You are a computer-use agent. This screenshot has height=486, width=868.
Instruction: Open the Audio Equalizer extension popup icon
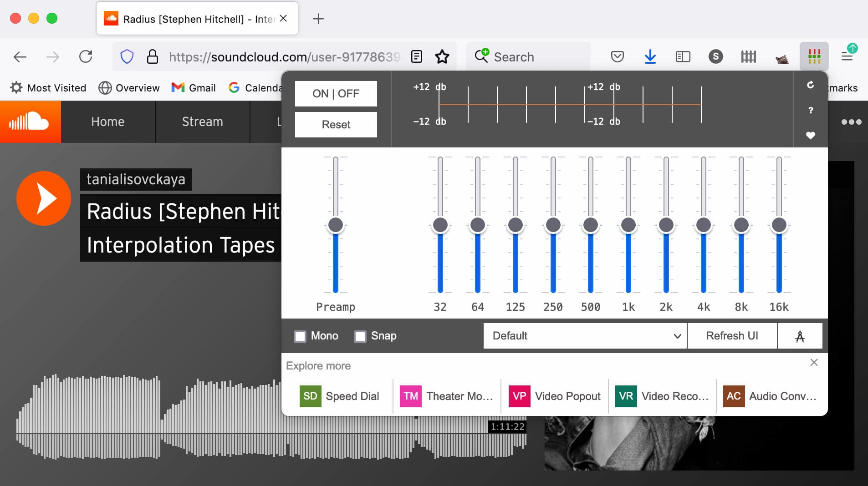[x=815, y=56]
